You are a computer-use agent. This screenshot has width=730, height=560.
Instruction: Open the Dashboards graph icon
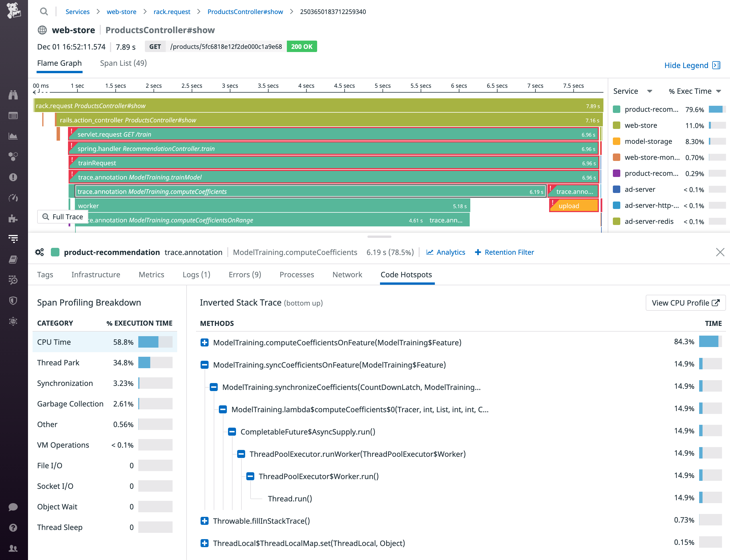(13, 136)
